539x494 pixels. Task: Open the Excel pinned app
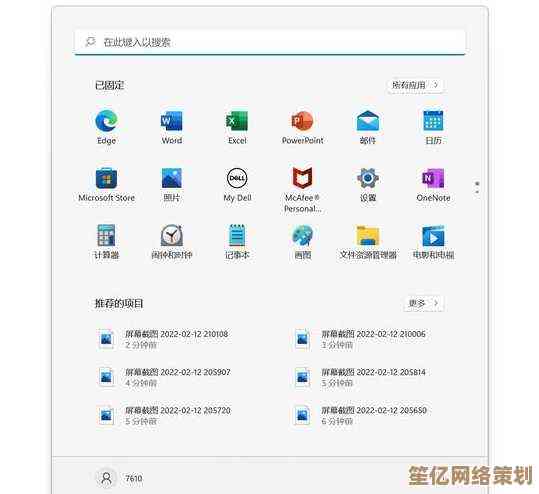237,127
